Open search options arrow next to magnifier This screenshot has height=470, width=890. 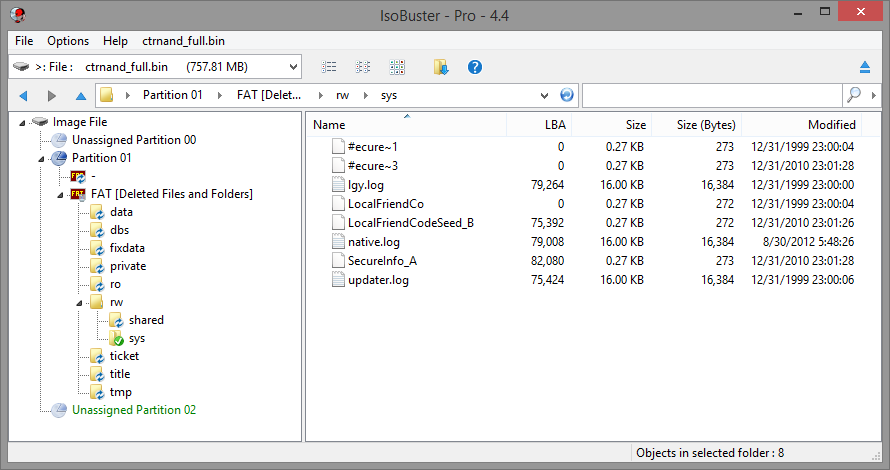point(874,95)
